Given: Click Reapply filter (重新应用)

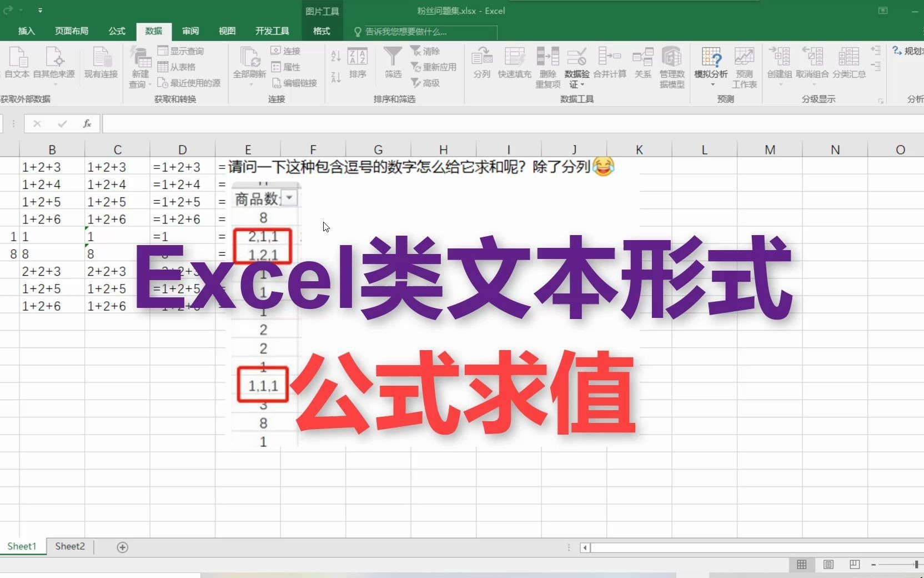Looking at the screenshot, I should [434, 67].
